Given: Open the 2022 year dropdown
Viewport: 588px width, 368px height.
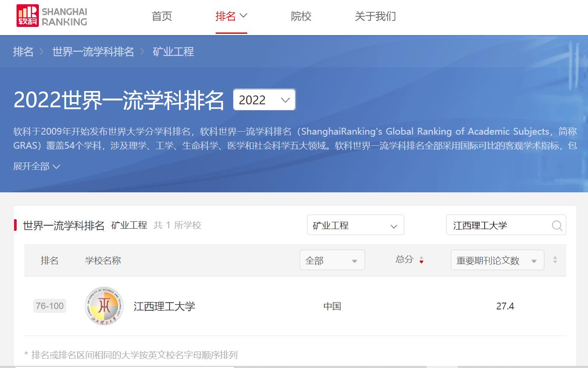Looking at the screenshot, I should tap(264, 100).
